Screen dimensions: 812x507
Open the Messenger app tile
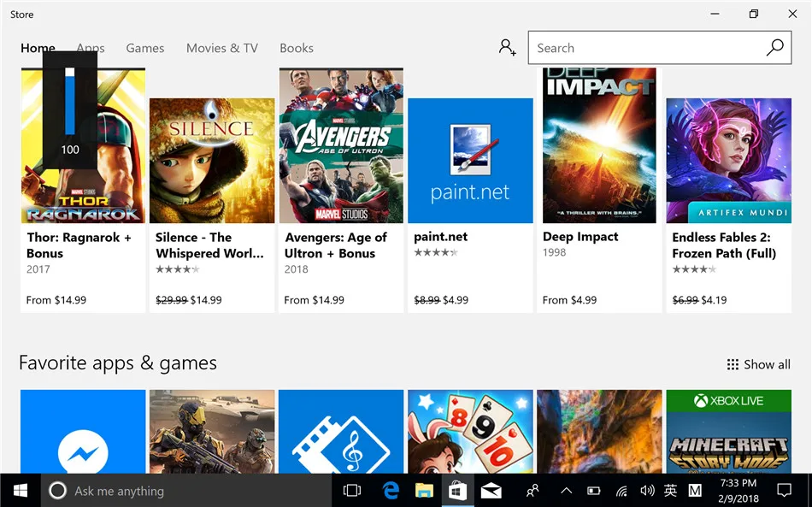coord(83,432)
